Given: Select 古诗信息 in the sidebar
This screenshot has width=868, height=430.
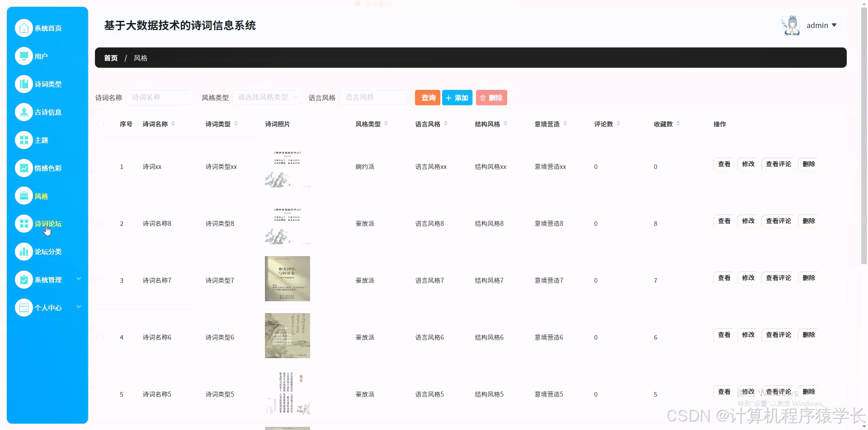Looking at the screenshot, I should click(x=47, y=112).
